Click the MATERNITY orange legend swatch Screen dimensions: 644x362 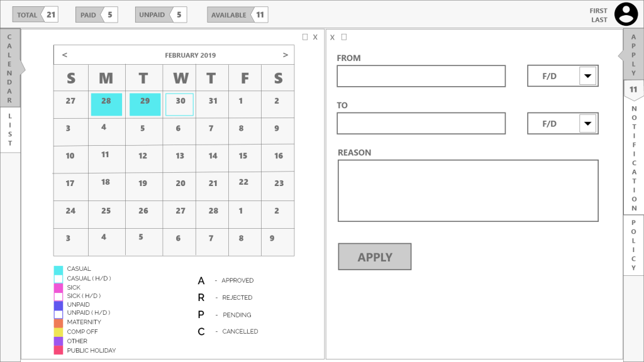point(58,323)
